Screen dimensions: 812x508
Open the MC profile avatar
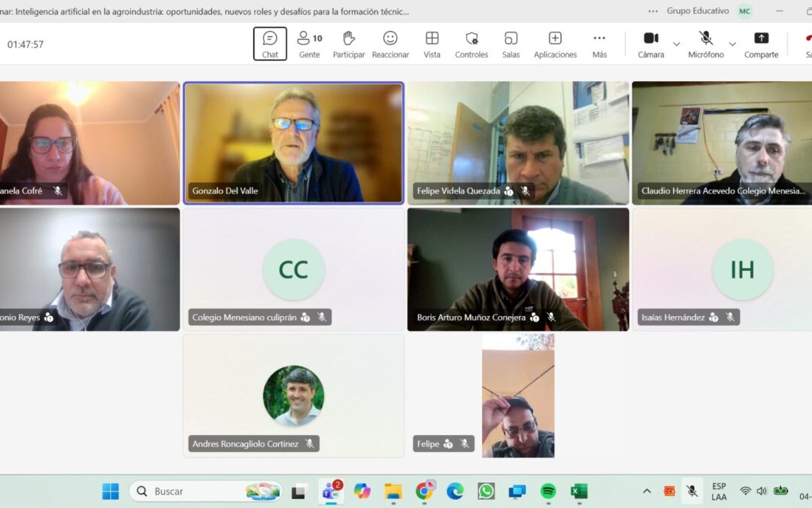point(744,11)
